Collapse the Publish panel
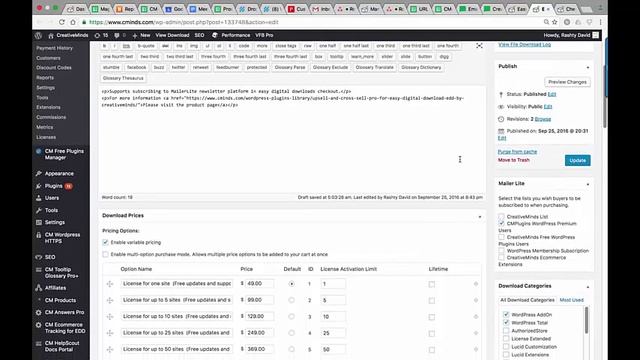The height and width of the screenshot is (360, 640). (x=588, y=67)
